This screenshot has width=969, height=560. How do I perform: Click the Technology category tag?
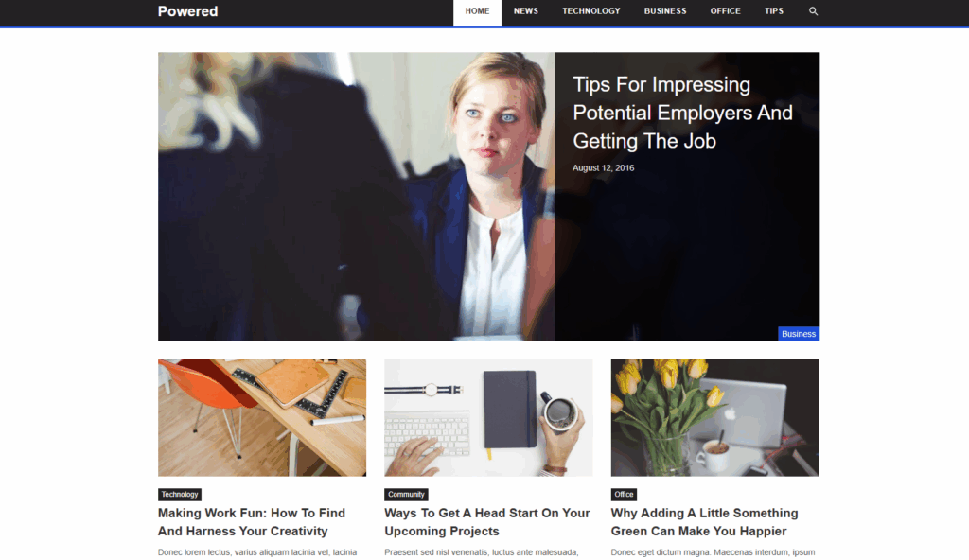point(180,495)
